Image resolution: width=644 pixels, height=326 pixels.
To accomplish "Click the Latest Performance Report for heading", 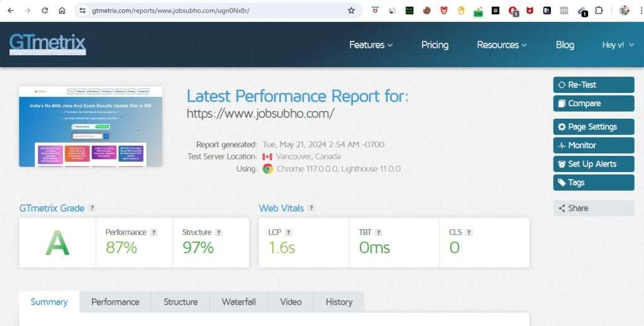I will click(297, 96).
